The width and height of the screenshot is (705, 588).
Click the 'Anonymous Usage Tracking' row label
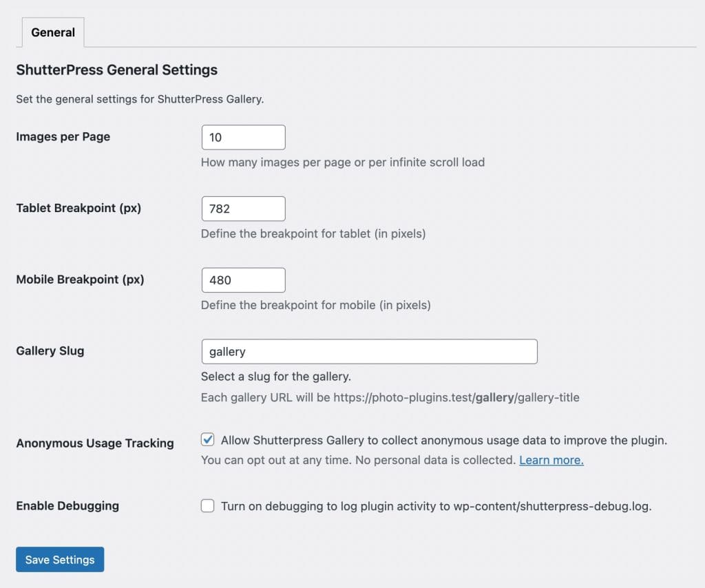click(x=94, y=443)
